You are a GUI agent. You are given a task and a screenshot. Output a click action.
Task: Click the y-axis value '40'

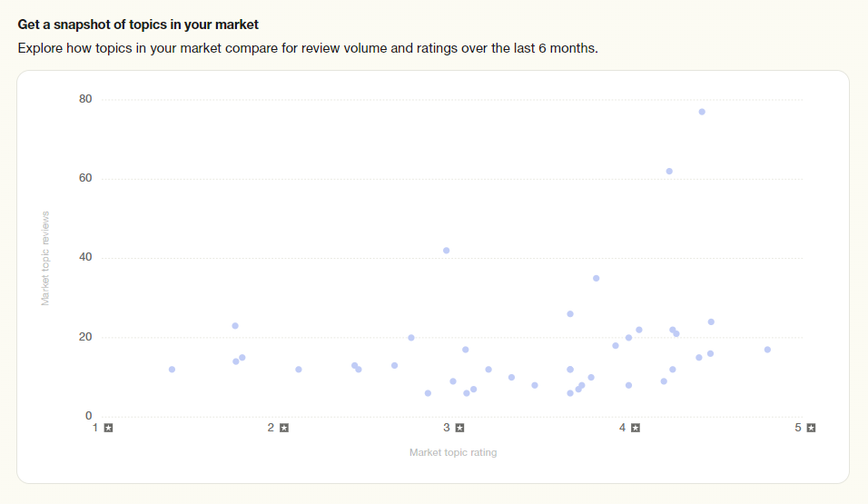tap(85, 257)
